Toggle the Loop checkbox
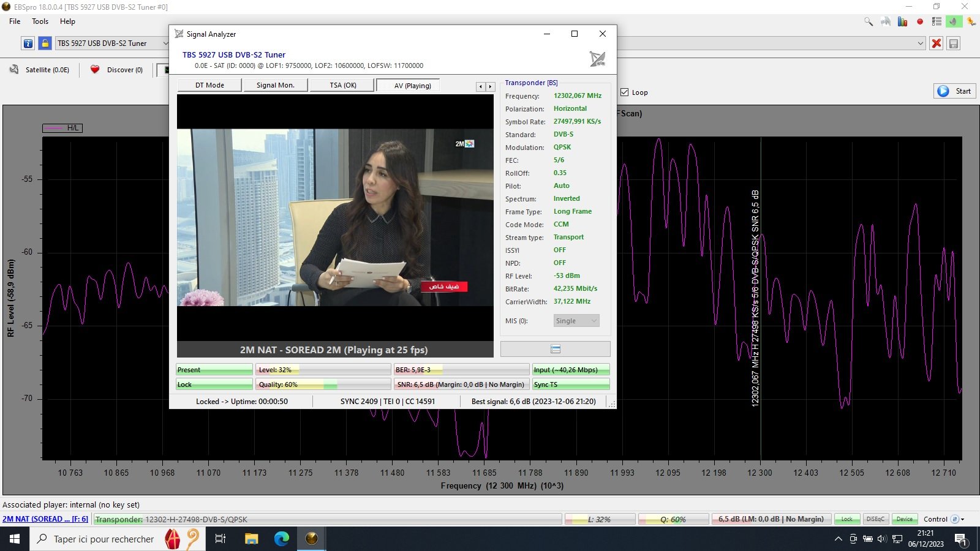 pos(625,92)
